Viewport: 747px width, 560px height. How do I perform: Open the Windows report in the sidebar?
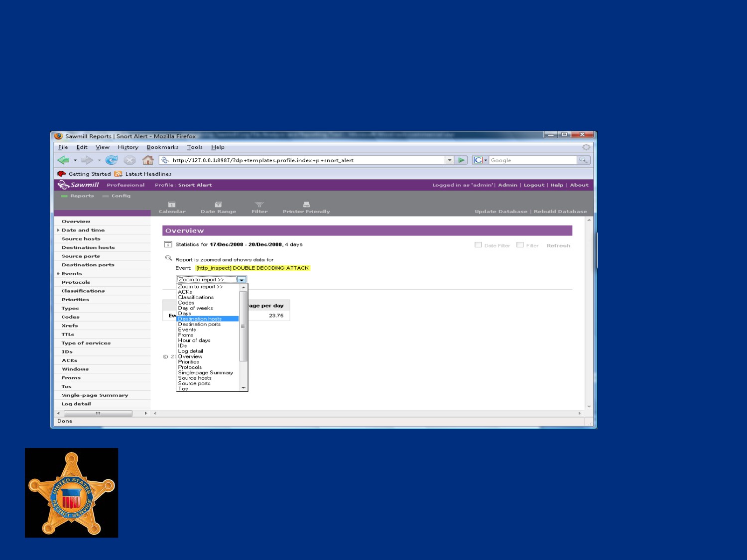tap(75, 369)
